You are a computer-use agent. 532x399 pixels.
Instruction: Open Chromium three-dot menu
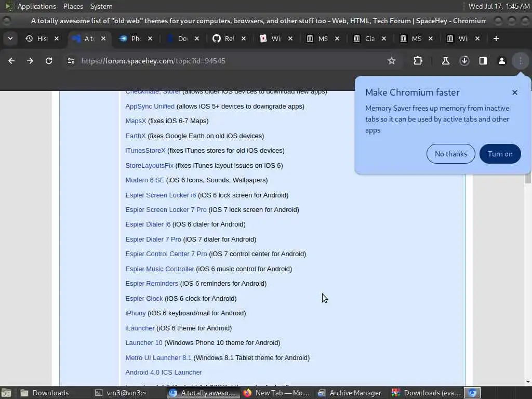(521, 61)
